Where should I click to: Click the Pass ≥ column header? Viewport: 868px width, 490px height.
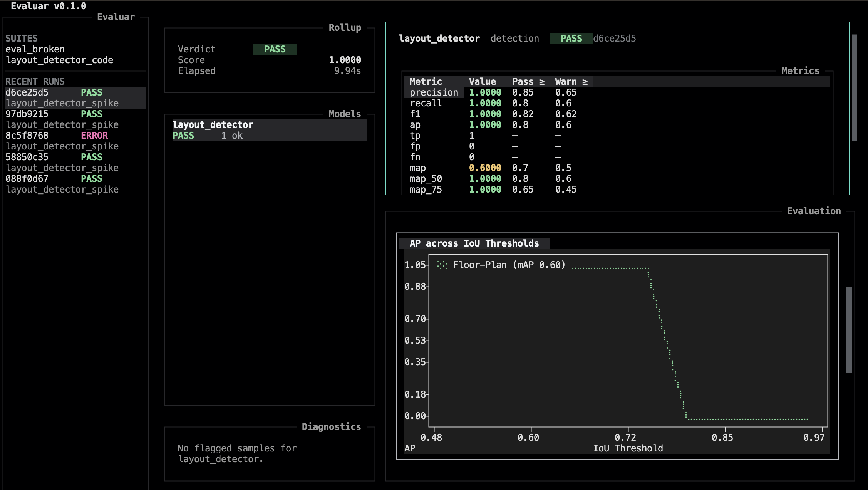coord(528,82)
